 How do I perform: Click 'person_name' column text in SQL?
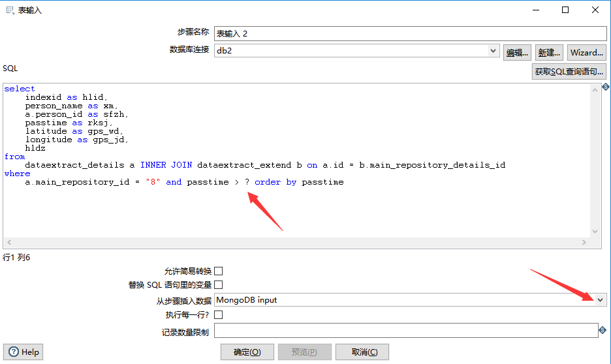tap(54, 106)
